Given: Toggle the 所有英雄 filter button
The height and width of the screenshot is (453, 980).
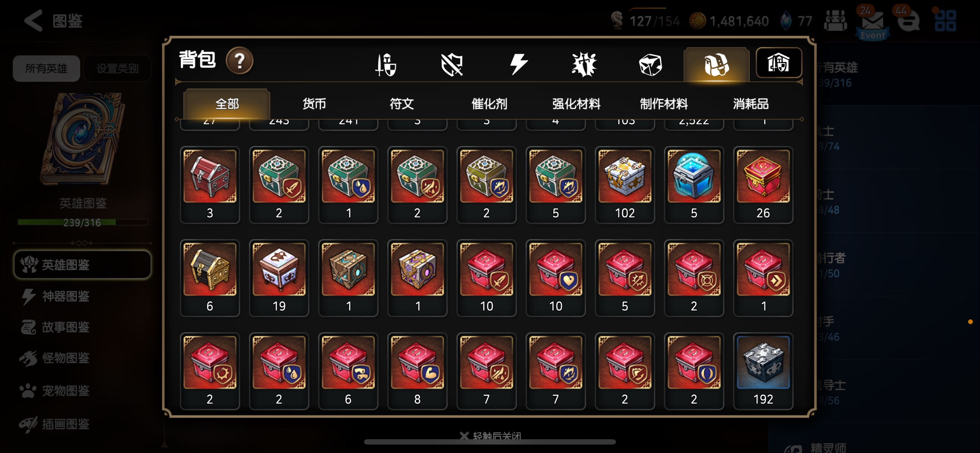Looking at the screenshot, I should [x=47, y=68].
